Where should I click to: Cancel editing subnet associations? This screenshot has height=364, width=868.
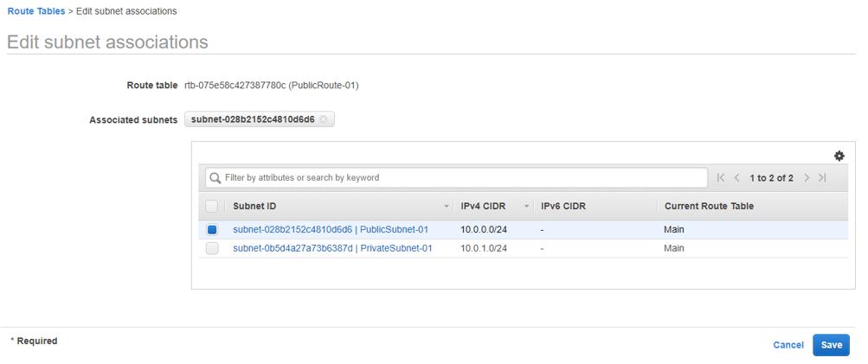point(788,345)
